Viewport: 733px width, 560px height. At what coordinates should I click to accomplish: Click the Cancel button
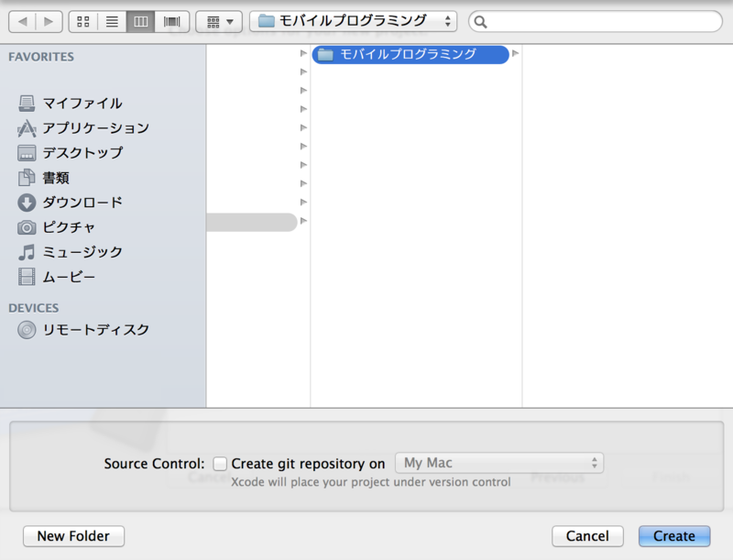coord(587,535)
